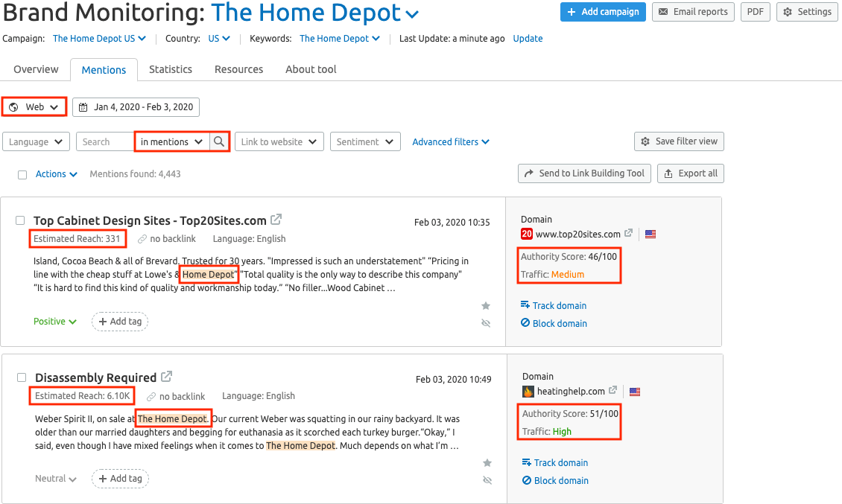The height and width of the screenshot is (504, 842).
Task: Click the heatinghelp.com domain link
Action: tap(571, 392)
